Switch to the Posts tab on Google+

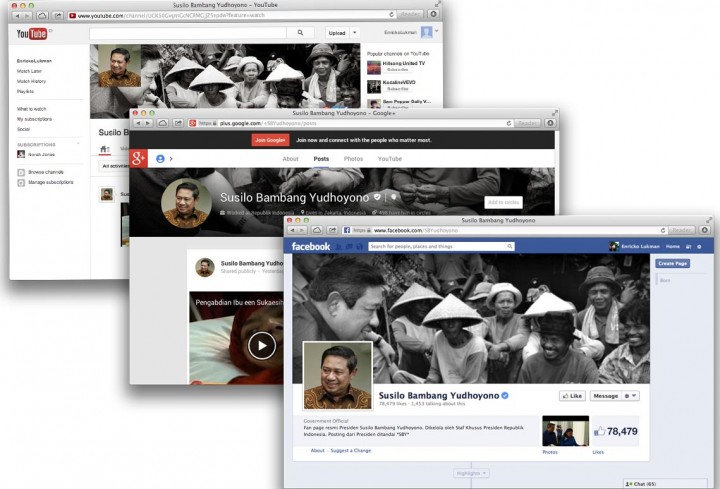click(321, 159)
